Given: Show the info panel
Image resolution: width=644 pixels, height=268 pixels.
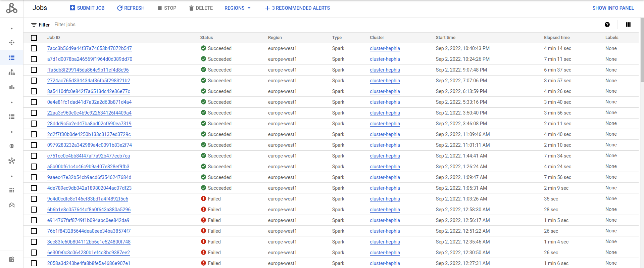Looking at the screenshot, I should (613, 8).
